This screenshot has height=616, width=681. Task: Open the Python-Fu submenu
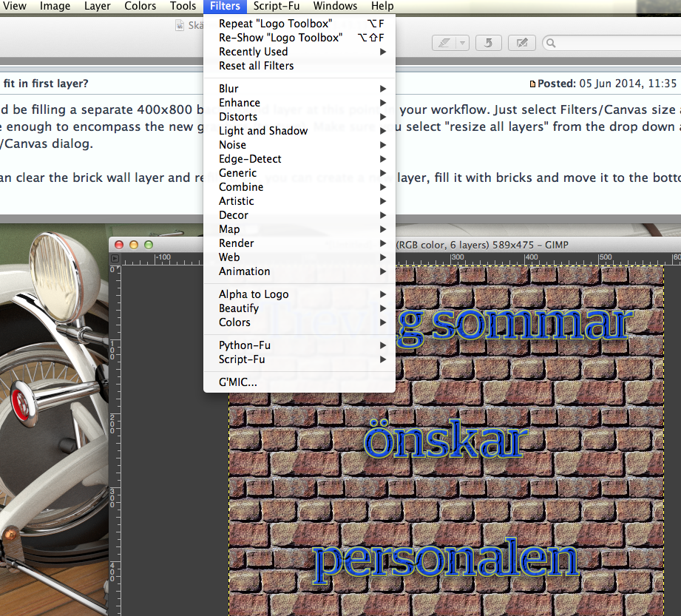(299, 345)
